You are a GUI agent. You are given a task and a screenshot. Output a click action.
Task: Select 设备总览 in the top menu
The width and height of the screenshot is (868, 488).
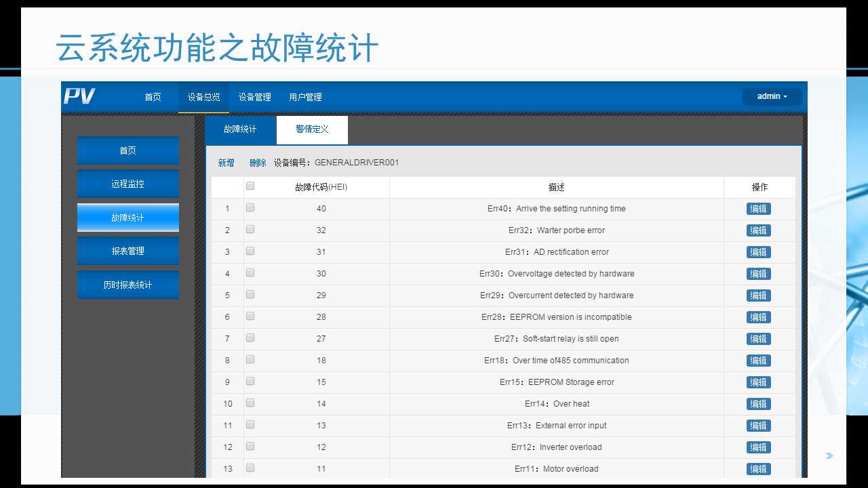point(203,98)
